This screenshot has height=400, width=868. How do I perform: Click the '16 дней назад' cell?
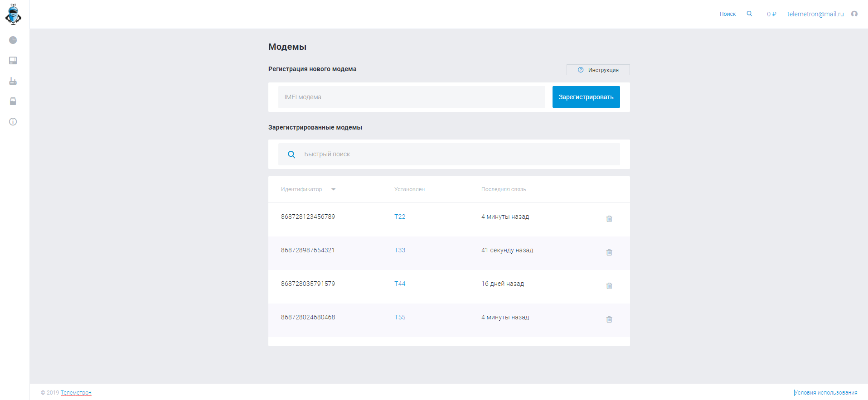point(503,284)
